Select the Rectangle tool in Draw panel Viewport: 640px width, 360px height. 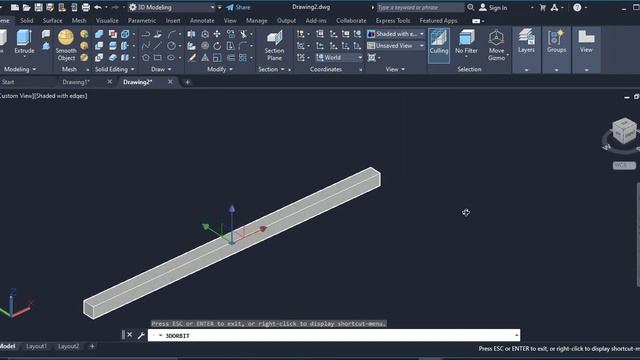(158, 58)
